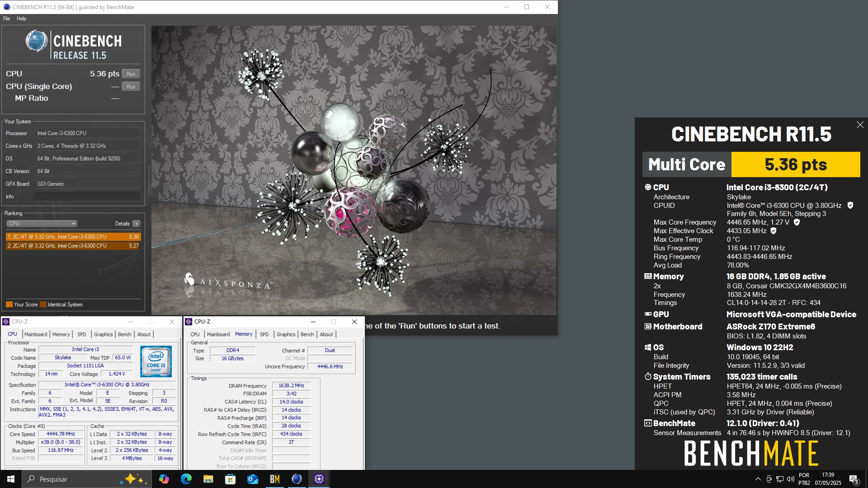
Task: Click the Details label in Ranking
Action: [x=122, y=224]
